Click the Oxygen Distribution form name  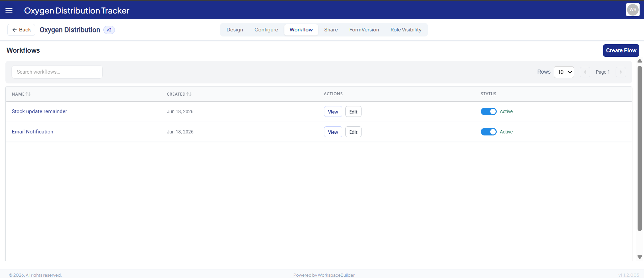pos(70,30)
